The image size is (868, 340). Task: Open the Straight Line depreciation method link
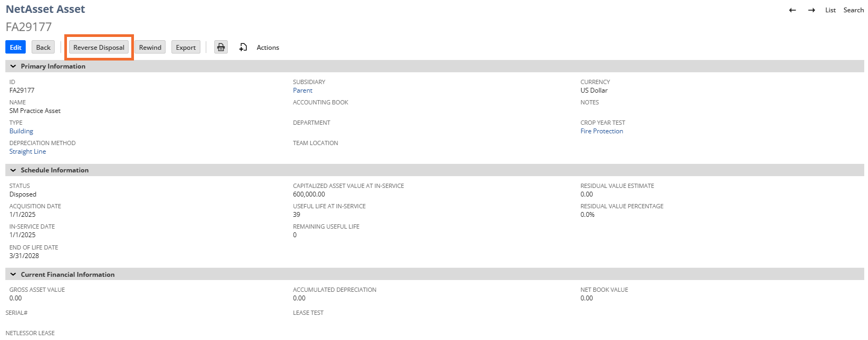28,152
